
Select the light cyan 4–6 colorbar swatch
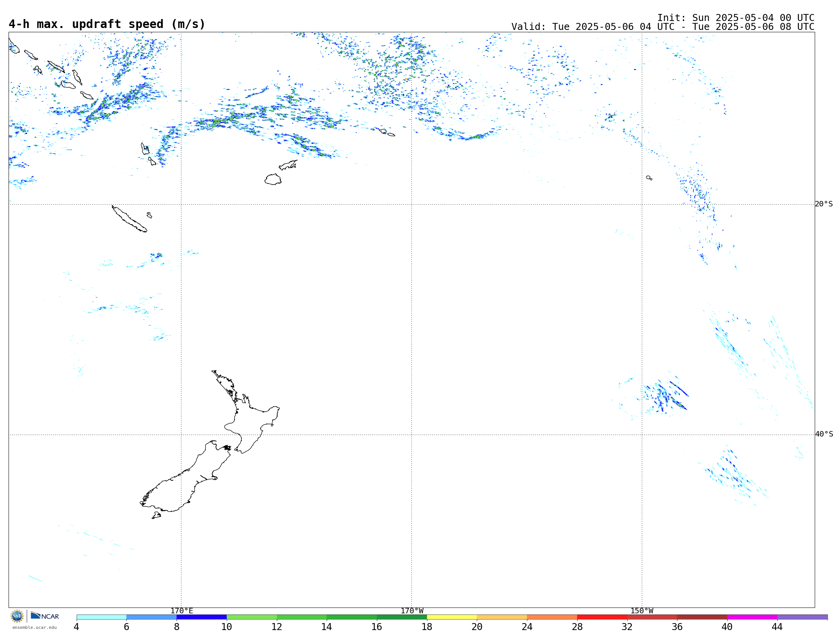(x=101, y=617)
